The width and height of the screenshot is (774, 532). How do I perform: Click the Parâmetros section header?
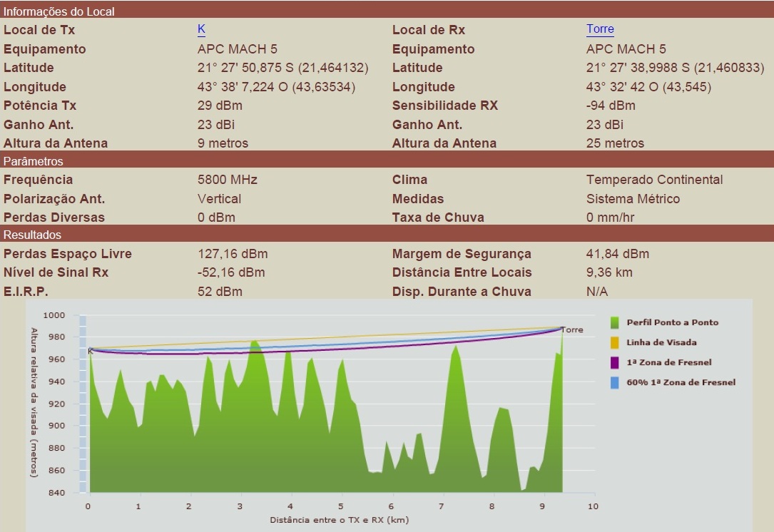click(x=387, y=161)
